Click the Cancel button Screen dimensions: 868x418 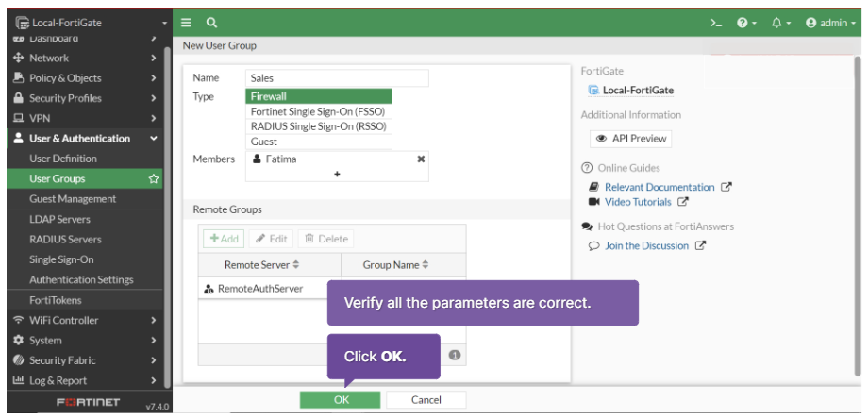coord(426,400)
